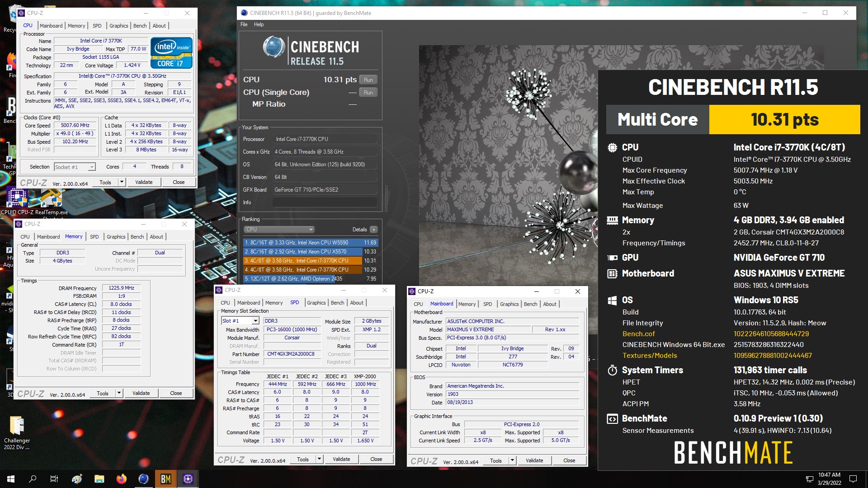
Task: Click Close in CPU-Z Memory window
Action: click(176, 393)
